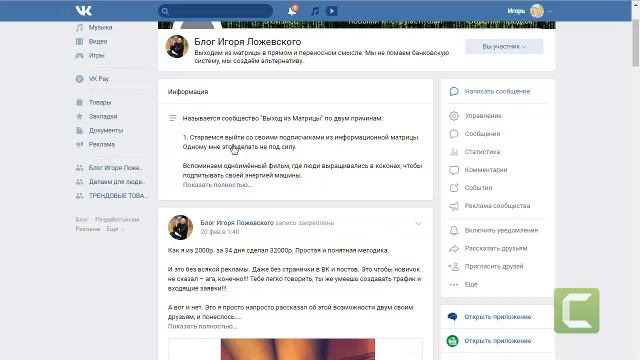Open the notifications bell in header
This screenshot has height=360, width=640.
point(292,11)
